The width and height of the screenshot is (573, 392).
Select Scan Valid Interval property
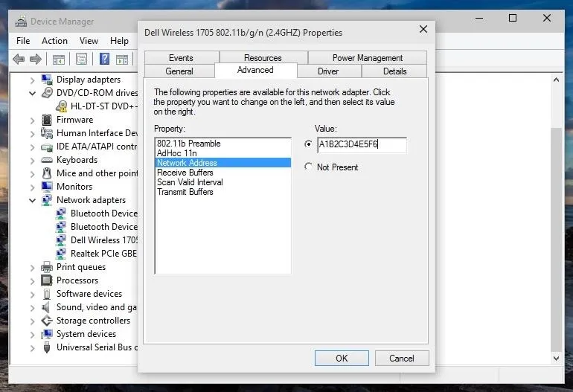(x=223, y=182)
